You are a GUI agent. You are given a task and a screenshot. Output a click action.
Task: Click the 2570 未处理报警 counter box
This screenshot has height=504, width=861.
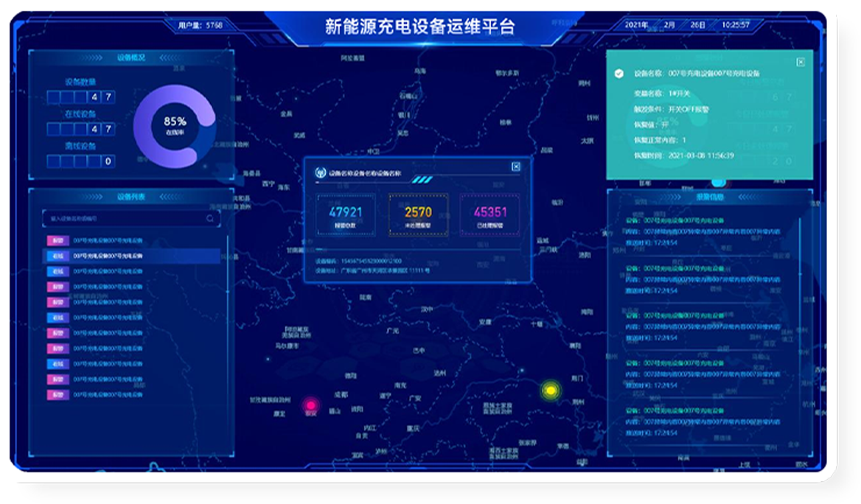click(418, 215)
